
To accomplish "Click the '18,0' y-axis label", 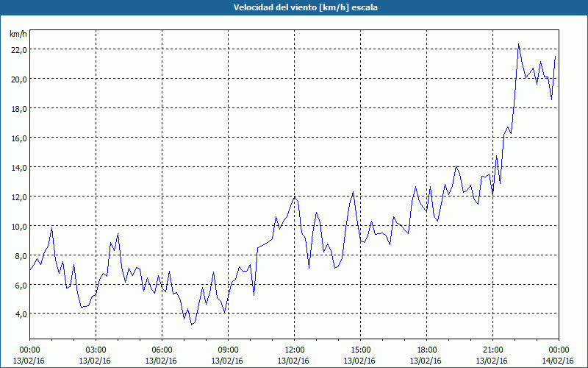I will tap(18, 108).
